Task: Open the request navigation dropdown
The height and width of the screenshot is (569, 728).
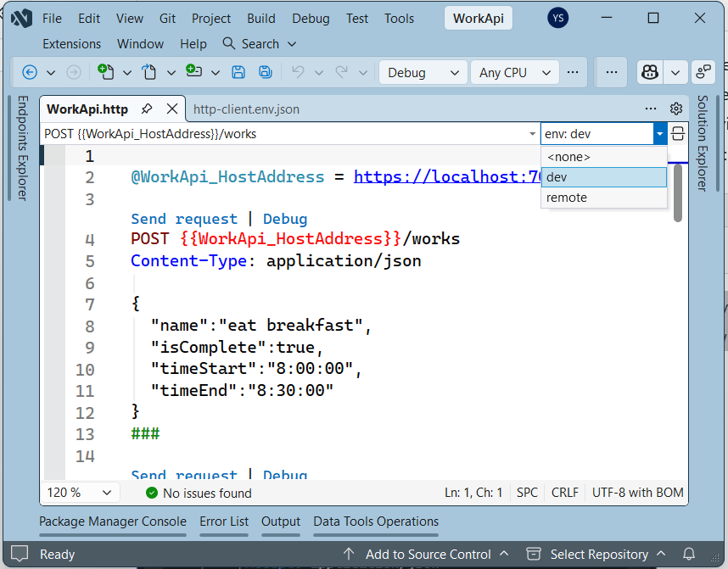Action: (532, 134)
